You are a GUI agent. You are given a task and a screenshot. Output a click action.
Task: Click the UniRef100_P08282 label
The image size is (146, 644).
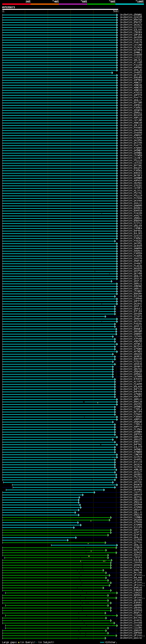coord(131,241)
